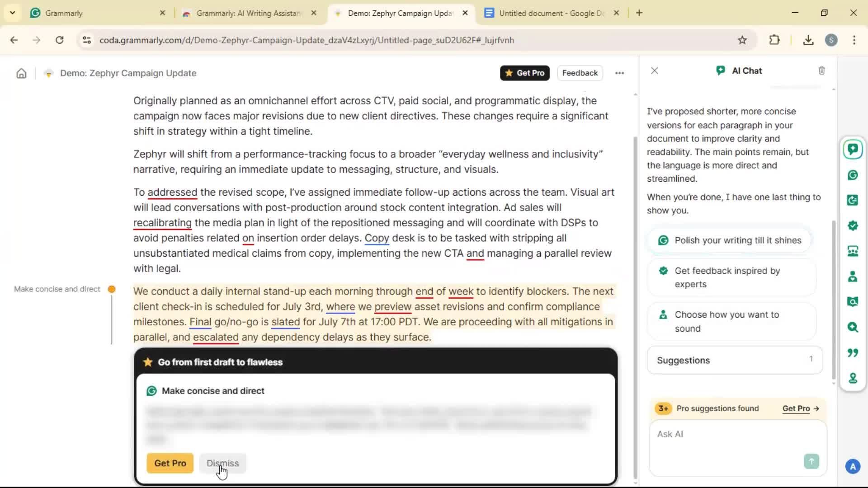The width and height of the screenshot is (868, 488).
Task: Go to the Coda home icon
Action: tap(21, 73)
